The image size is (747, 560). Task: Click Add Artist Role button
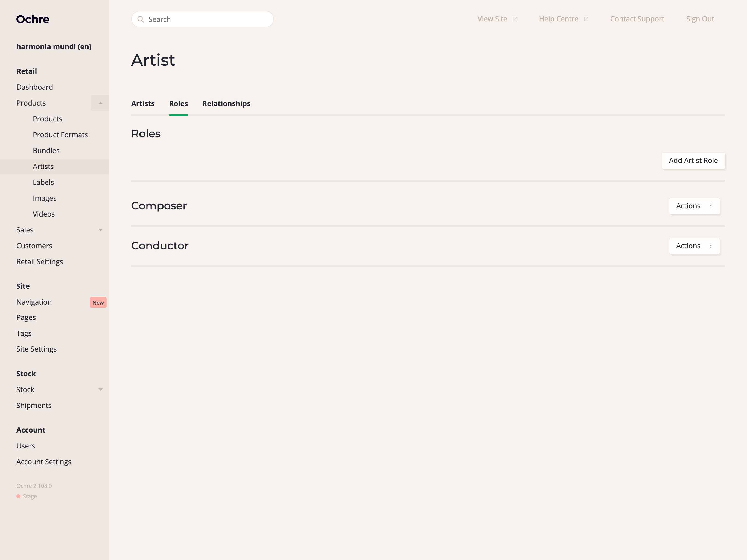(693, 161)
